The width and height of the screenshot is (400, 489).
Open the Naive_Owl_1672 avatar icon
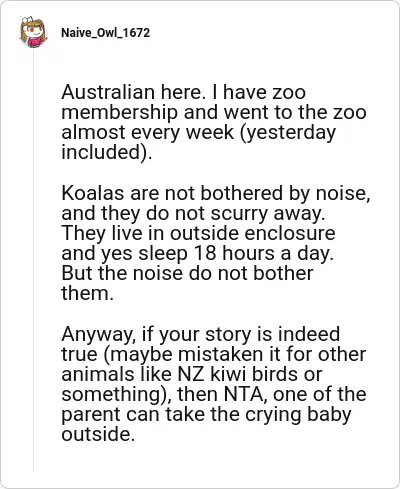(x=33, y=32)
